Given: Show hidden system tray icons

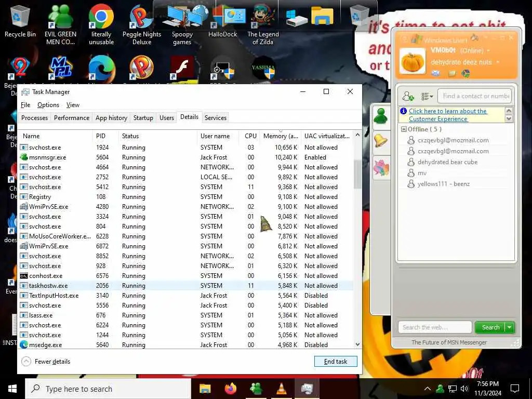Looking at the screenshot, I should click(428, 389).
